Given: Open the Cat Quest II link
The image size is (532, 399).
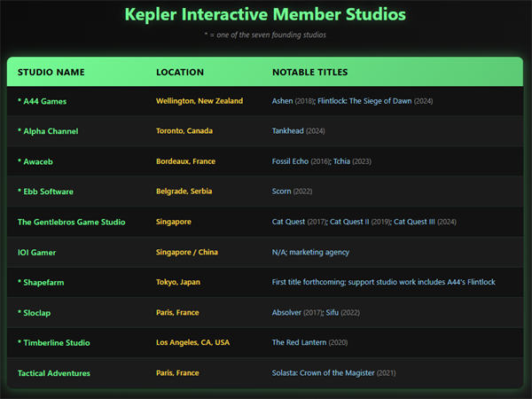Looking at the screenshot, I should click(349, 222).
